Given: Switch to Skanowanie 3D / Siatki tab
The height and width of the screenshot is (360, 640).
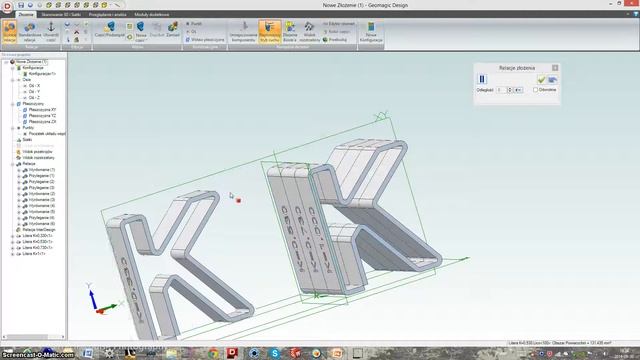Looking at the screenshot, I should pyautogui.click(x=61, y=14).
